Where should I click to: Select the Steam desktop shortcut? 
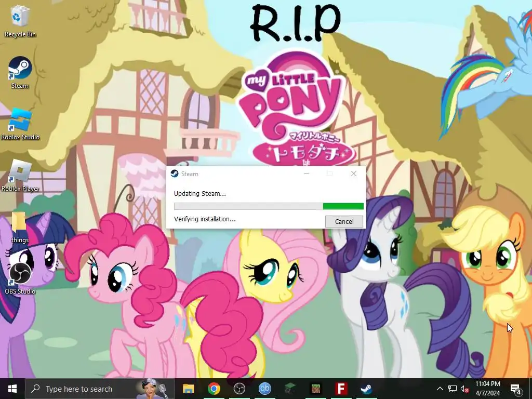coord(20,73)
